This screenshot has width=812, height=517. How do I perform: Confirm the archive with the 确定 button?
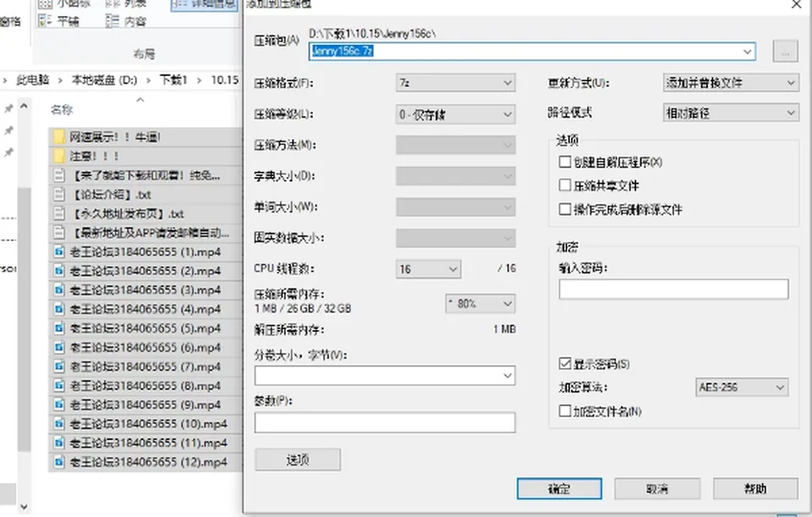(x=559, y=488)
